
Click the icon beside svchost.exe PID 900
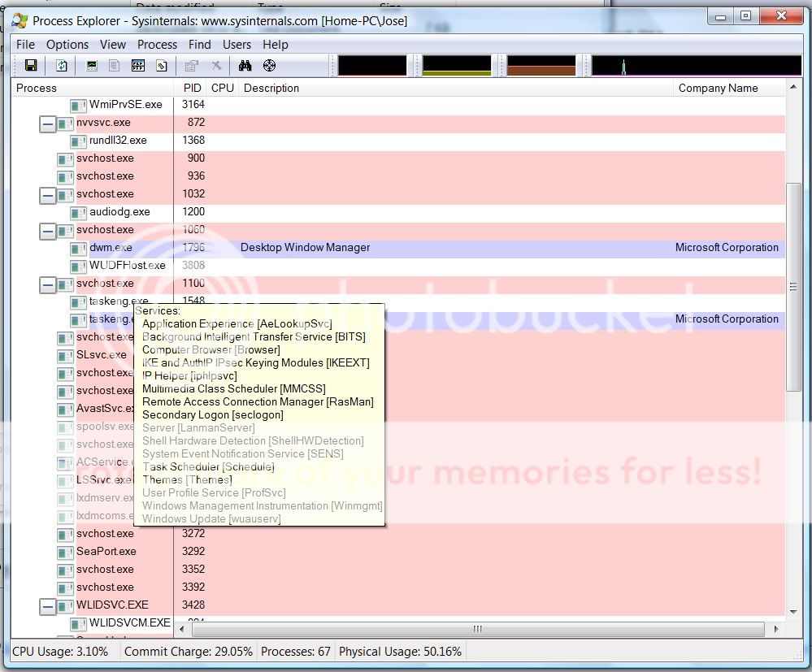point(65,159)
